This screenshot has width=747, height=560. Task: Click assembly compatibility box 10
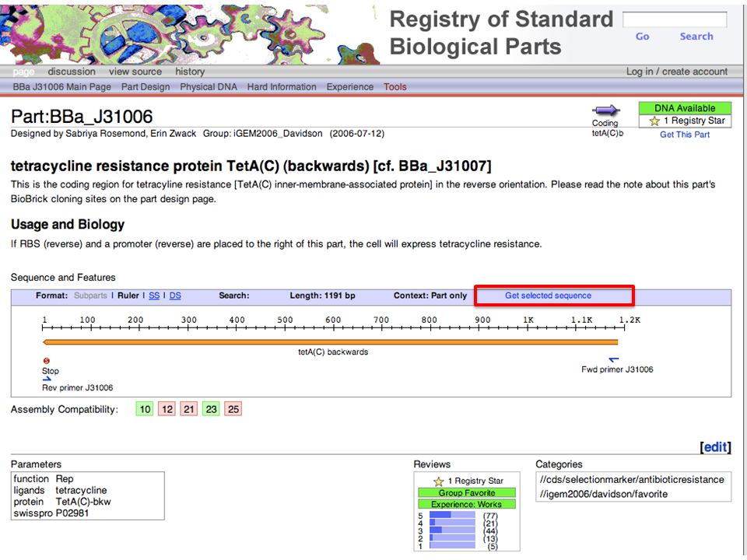click(x=145, y=409)
